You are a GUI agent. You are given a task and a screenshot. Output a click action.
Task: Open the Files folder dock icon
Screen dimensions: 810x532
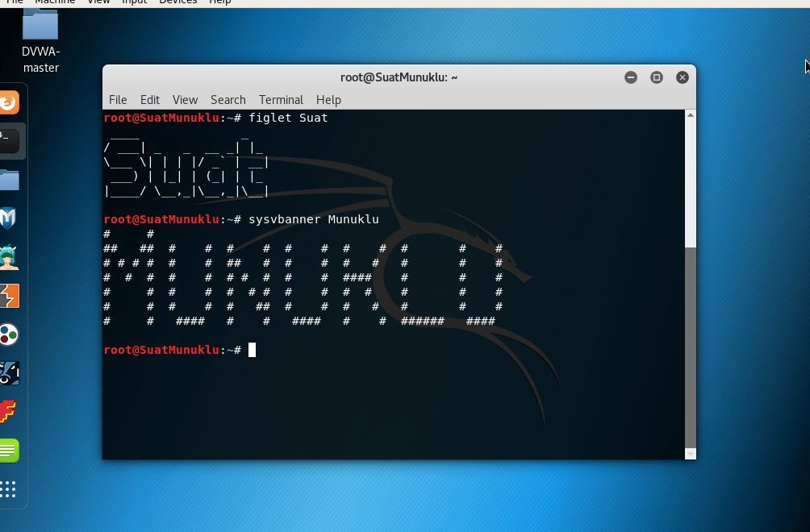pos(10,180)
